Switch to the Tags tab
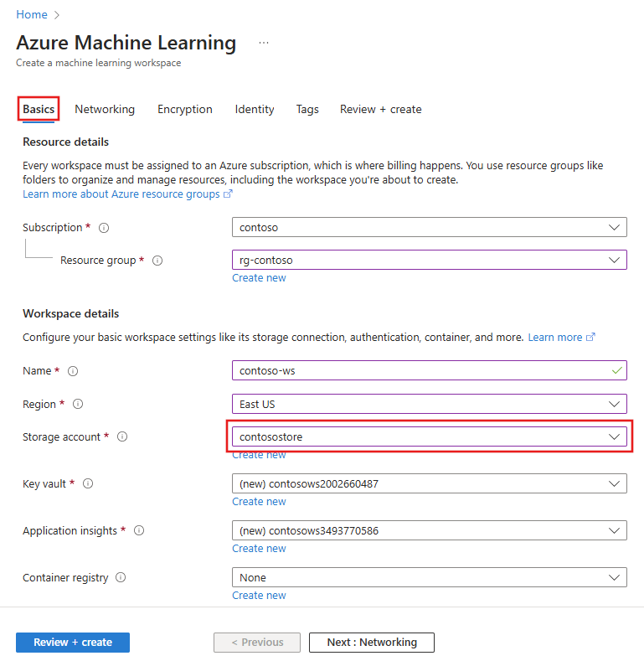The image size is (644, 661). tap(307, 109)
